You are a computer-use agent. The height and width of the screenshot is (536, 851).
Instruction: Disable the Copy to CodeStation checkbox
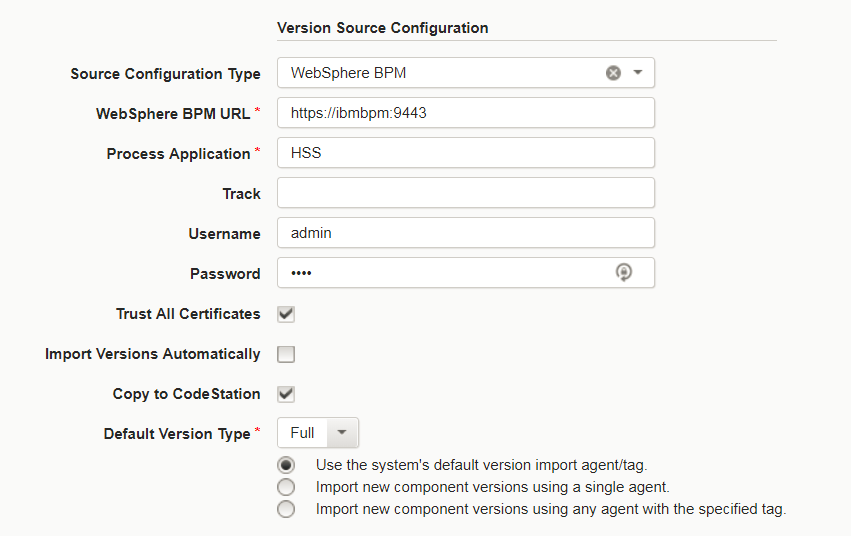[286, 394]
